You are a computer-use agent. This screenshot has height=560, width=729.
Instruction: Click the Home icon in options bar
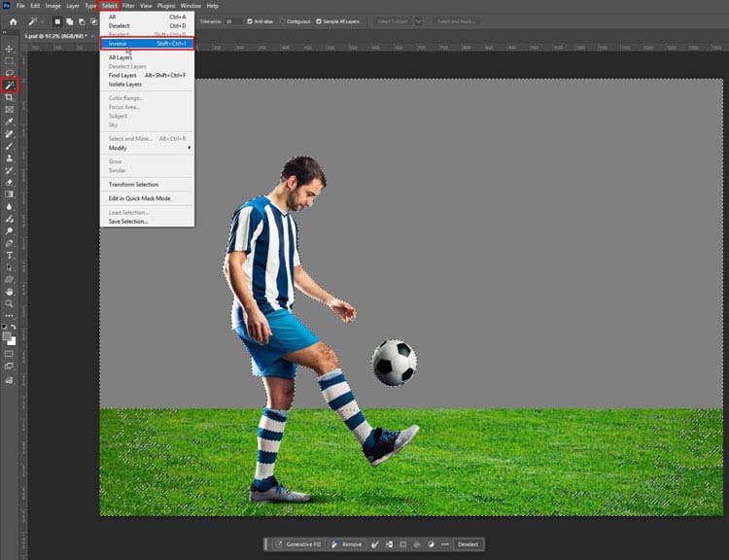14,20
